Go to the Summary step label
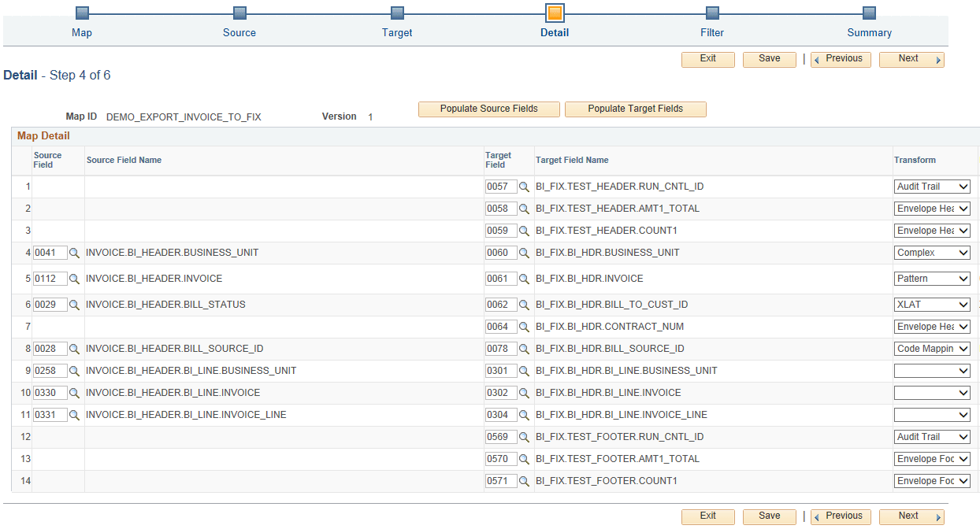Image resolution: width=980 pixels, height=529 pixels. point(870,33)
